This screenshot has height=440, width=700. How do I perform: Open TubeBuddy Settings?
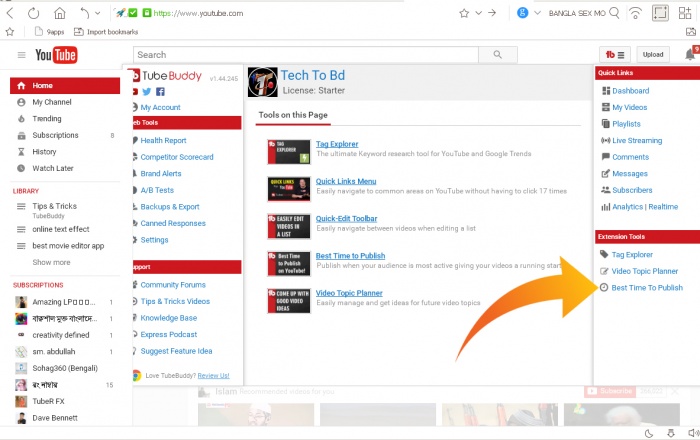(x=154, y=240)
